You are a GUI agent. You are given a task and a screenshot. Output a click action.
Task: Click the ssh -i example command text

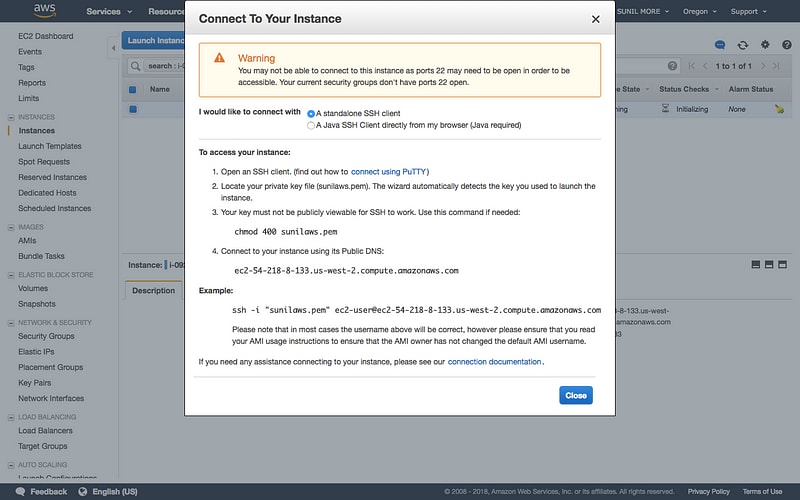pos(416,310)
